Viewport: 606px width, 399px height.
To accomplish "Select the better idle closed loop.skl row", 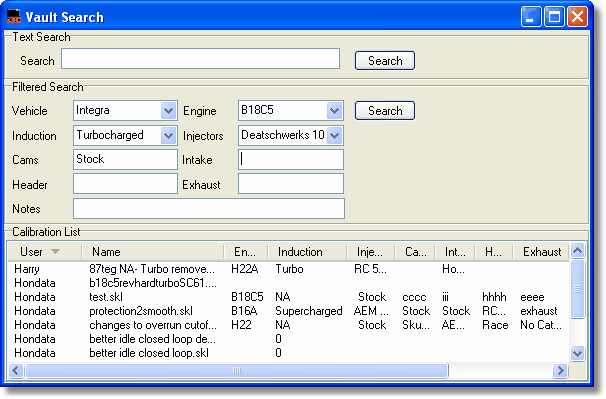I will point(288,353).
